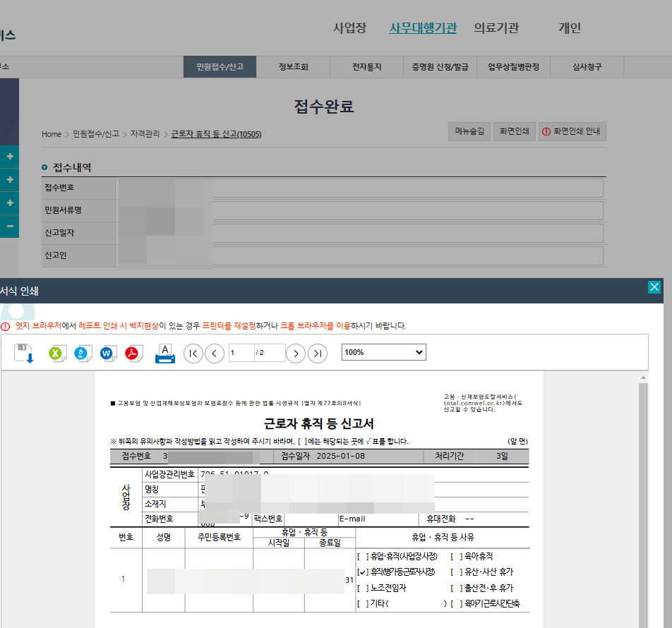Click the page number input field
The image size is (672, 628).
(241, 353)
